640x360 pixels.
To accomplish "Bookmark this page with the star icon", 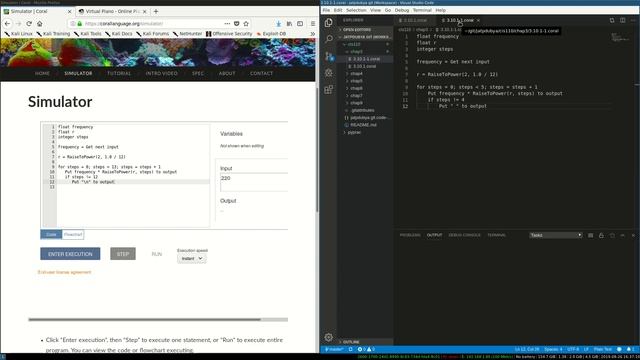I will tap(246, 24).
